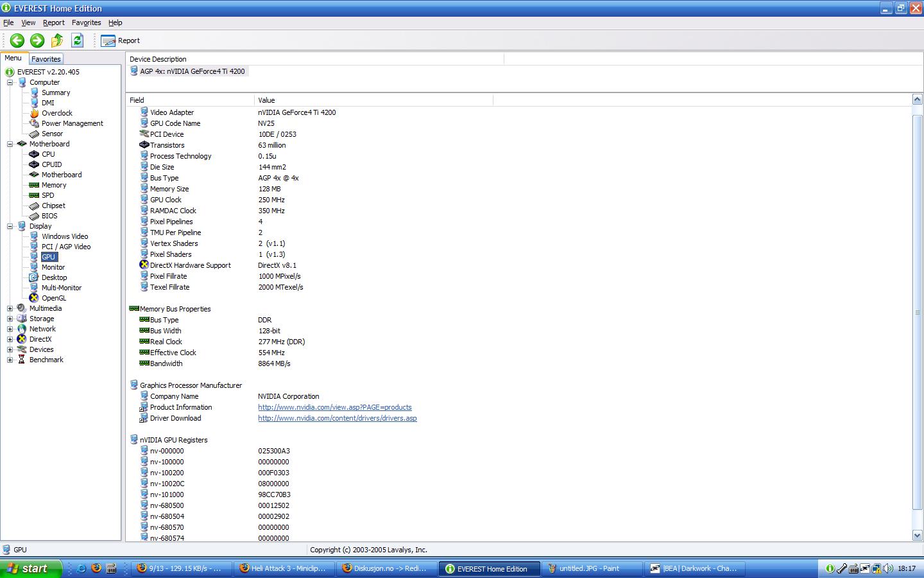Click the Field column header
Screen dimensions: 924x578
[191, 100]
